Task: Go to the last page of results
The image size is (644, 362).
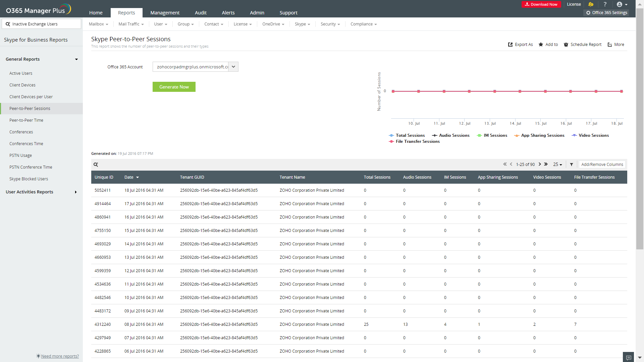Action: (x=546, y=164)
